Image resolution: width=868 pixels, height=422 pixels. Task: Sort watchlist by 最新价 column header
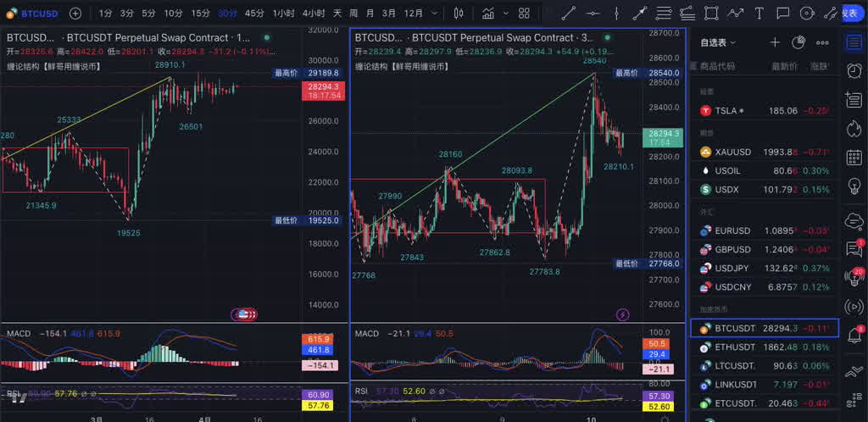point(783,66)
